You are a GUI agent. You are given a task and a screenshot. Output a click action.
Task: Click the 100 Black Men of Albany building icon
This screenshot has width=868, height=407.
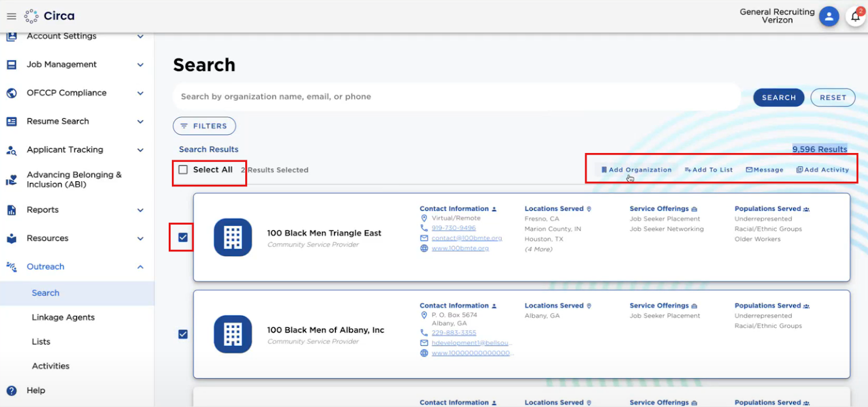tap(233, 334)
